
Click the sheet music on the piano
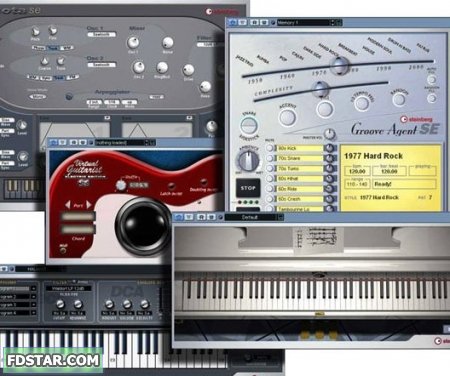(x=318, y=239)
